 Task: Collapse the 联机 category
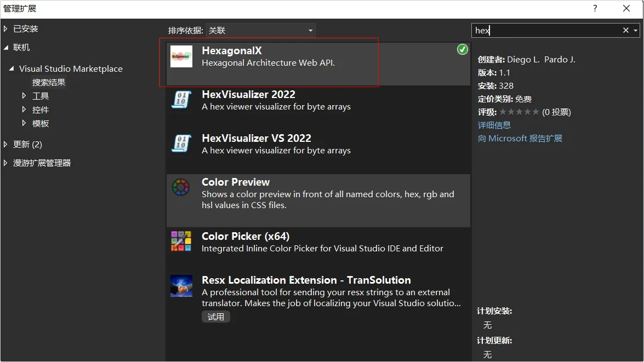[x=5, y=48]
